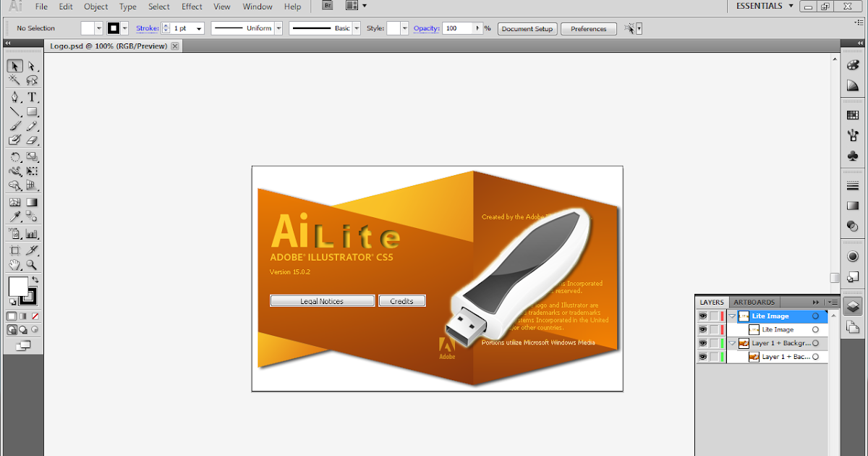Collapse the Lite Image layer
The width and height of the screenshot is (868, 456).
coord(731,316)
